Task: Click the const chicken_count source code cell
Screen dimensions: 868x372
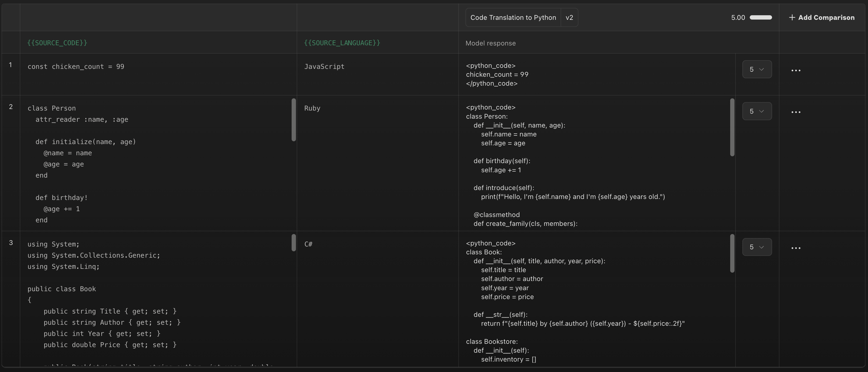Action: click(x=76, y=67)
